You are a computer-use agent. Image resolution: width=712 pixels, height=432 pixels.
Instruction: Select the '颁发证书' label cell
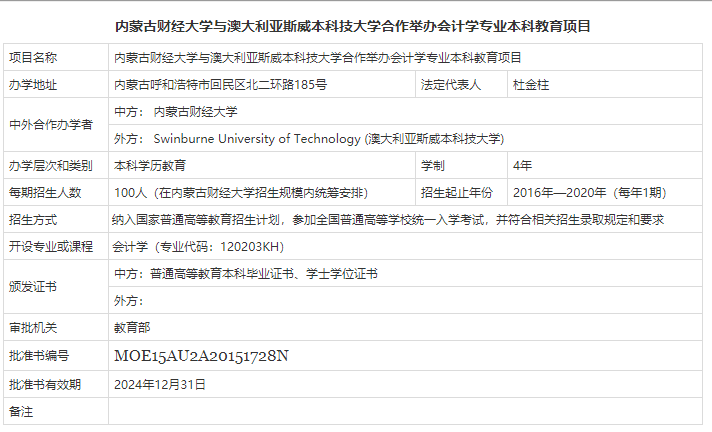pos(56,287)
